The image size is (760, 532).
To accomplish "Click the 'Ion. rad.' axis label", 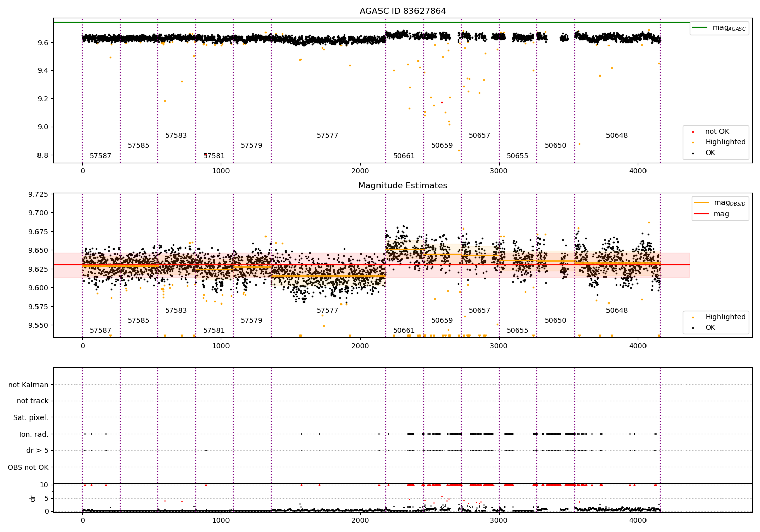I will click(x=34, y=434).
